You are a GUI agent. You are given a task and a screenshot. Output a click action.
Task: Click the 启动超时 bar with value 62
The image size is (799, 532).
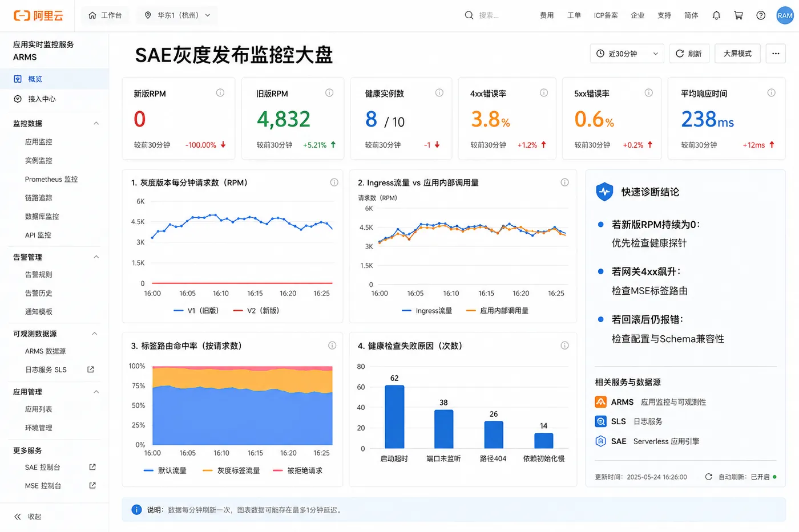pyautogui.click(x=394, y=416)
